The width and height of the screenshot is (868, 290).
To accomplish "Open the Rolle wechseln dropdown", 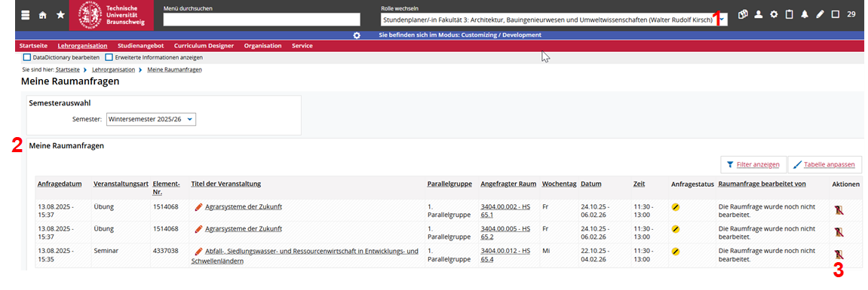I will (554, 20).
